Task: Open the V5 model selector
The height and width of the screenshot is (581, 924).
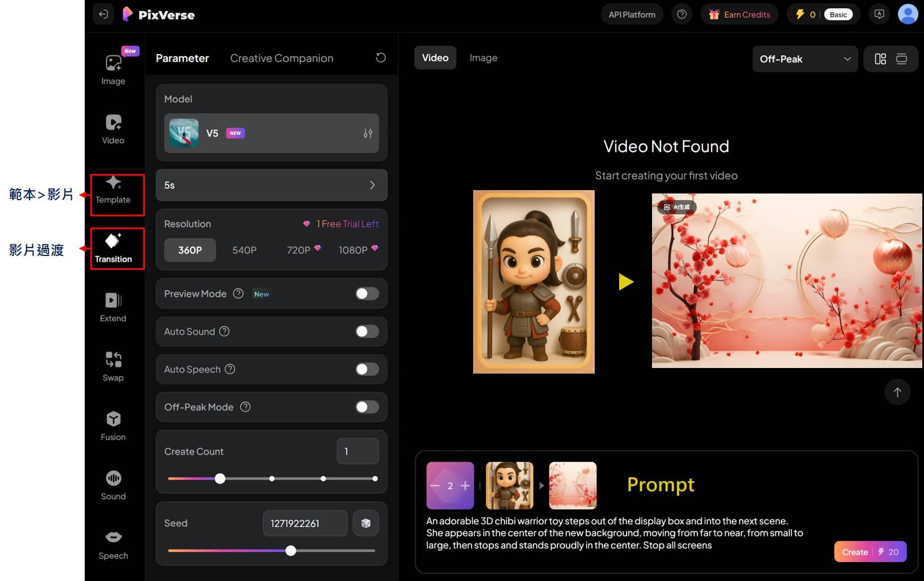Action: (x=271, y=133)
